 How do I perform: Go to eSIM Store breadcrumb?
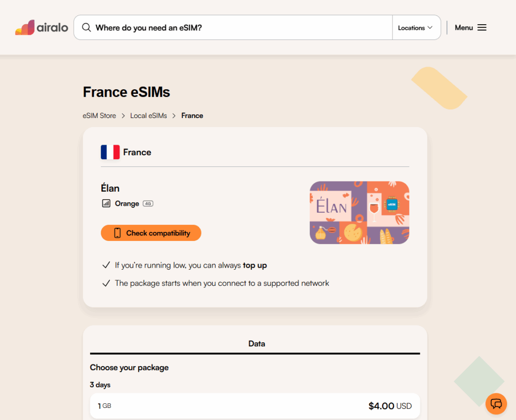click(99, 116)
